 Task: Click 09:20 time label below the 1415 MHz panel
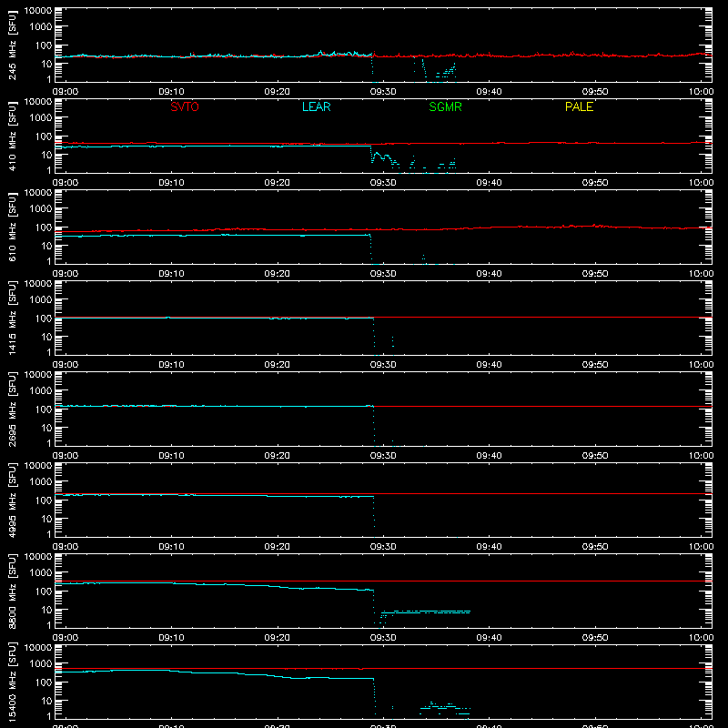(x=278, y=365)
